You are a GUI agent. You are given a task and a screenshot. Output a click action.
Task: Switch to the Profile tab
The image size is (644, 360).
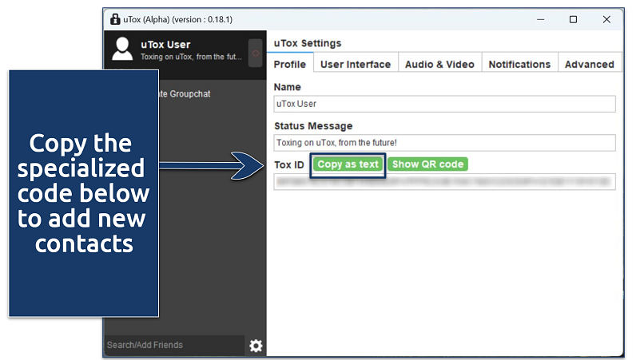pyautogui.click(x=289, y=64)
